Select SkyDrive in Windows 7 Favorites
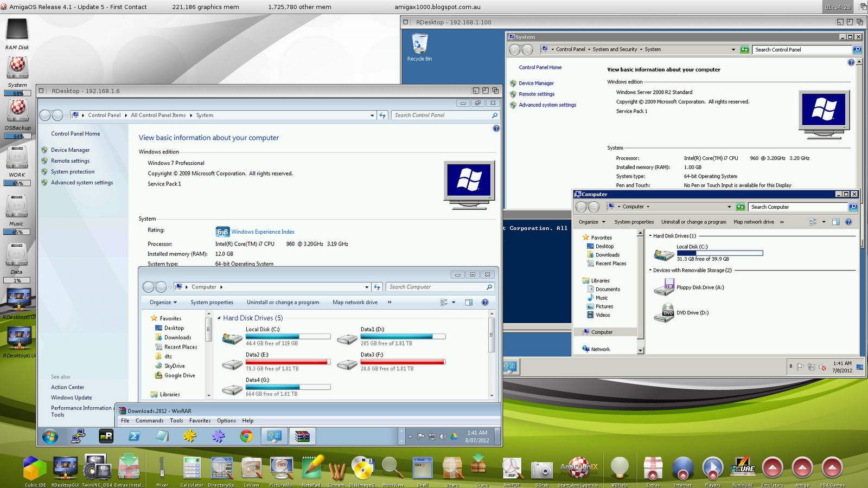 pos(175,366)
